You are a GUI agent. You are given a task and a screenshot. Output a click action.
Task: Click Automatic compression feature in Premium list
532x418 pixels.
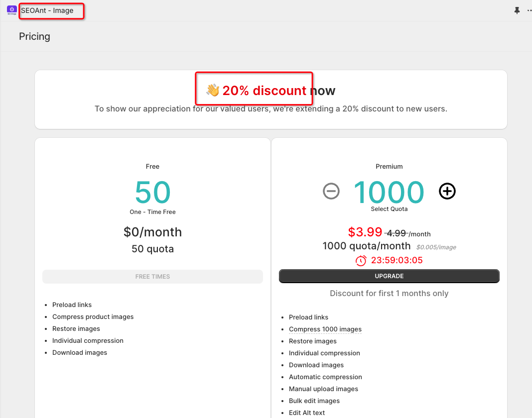(325, 377)
